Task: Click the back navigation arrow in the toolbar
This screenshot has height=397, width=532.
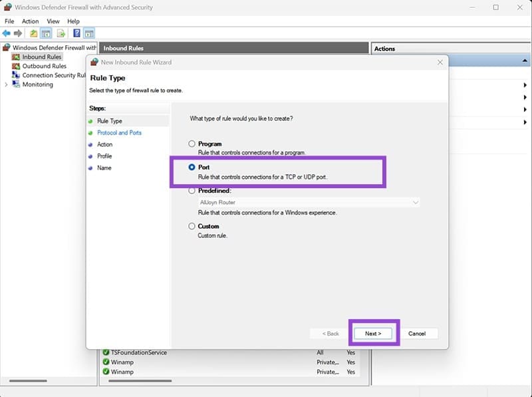Action: 6,33
